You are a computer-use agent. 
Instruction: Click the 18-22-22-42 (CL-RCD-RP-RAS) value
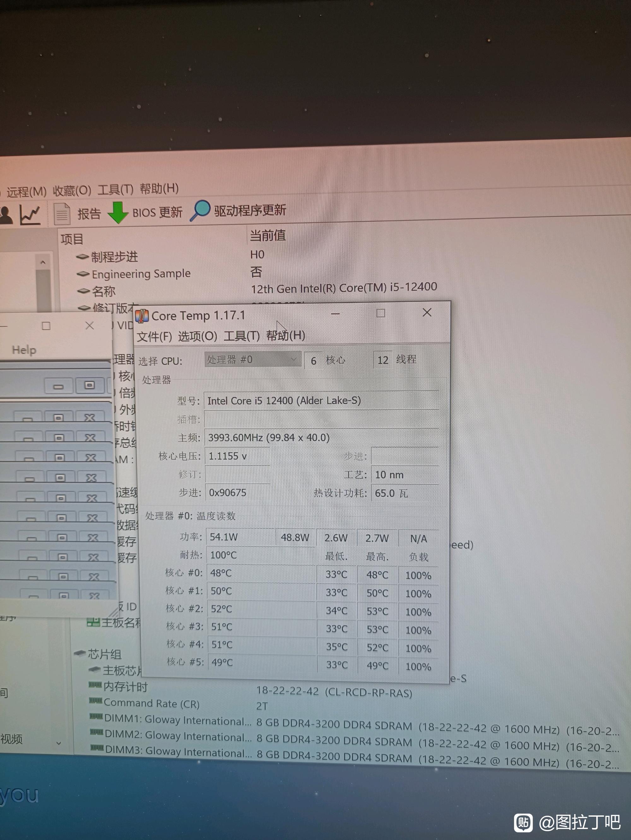(334, 692)
